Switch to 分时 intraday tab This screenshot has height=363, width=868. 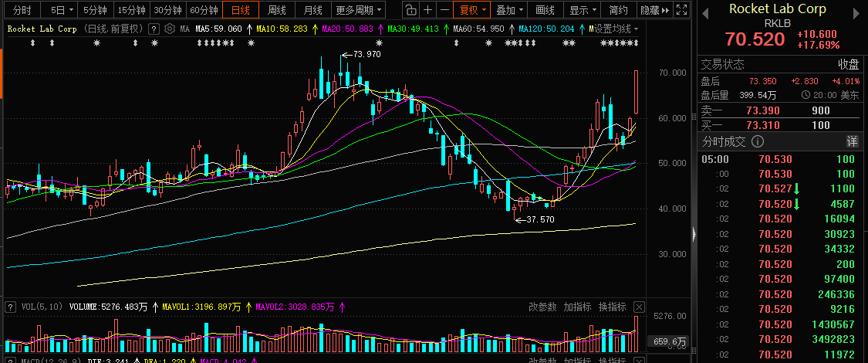click(22, 10)
